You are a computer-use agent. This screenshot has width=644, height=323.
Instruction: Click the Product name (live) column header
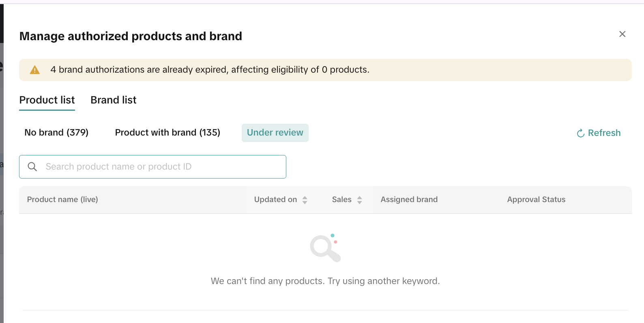(62, 200)
